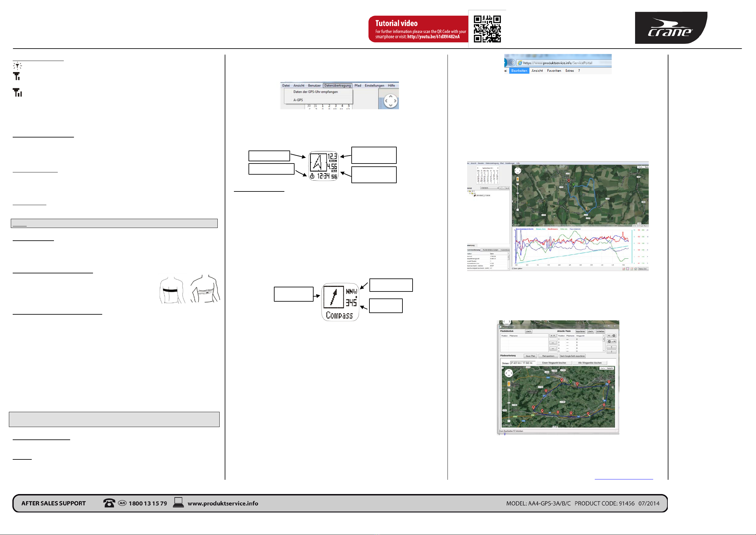Image resolution: width=756 pixels, height=535 pixels.
Task: Go to next month in September calendar
Action: pyautogui.click(x=498, y=168)
